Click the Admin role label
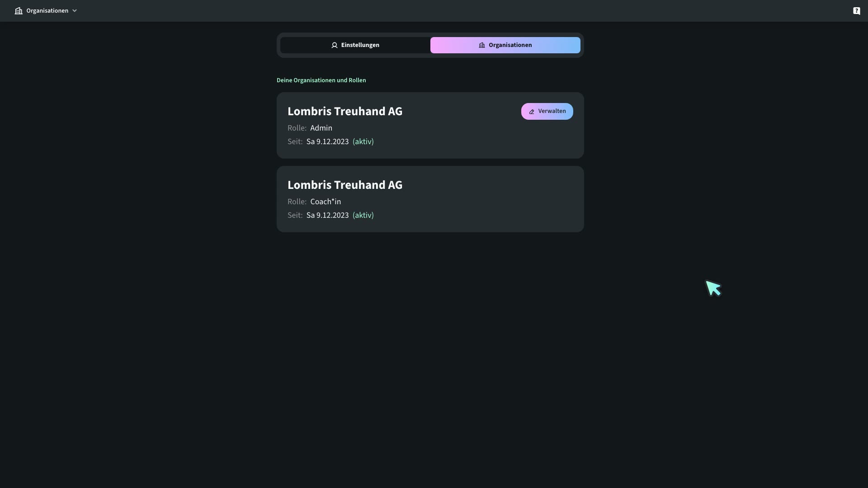The width and height of the screenshot is (868, 488). point(321,128)
